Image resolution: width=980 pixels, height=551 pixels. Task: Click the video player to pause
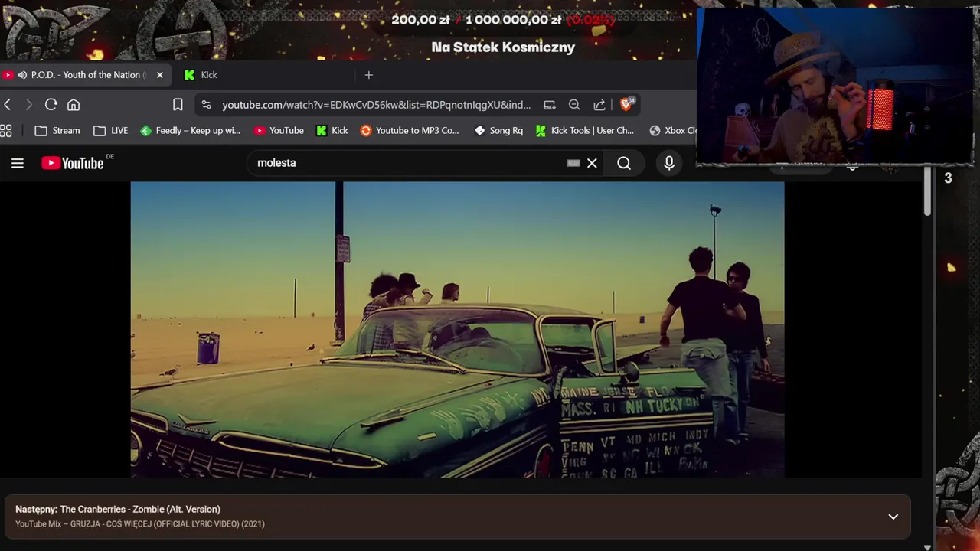[x=457, y=329]
